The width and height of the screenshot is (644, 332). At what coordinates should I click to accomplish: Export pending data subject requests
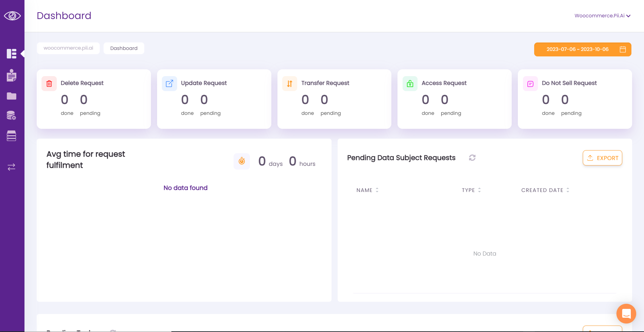point(603,158)
